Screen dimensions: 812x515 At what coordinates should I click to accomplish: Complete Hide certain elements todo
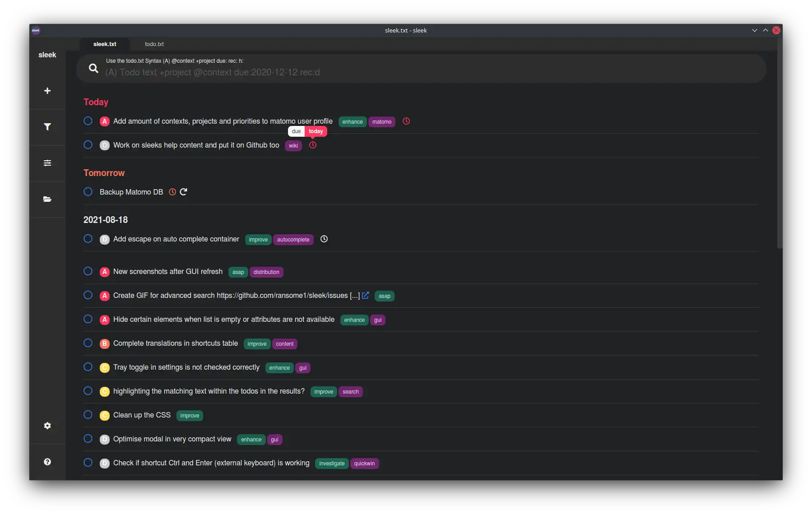pos(88,319)
